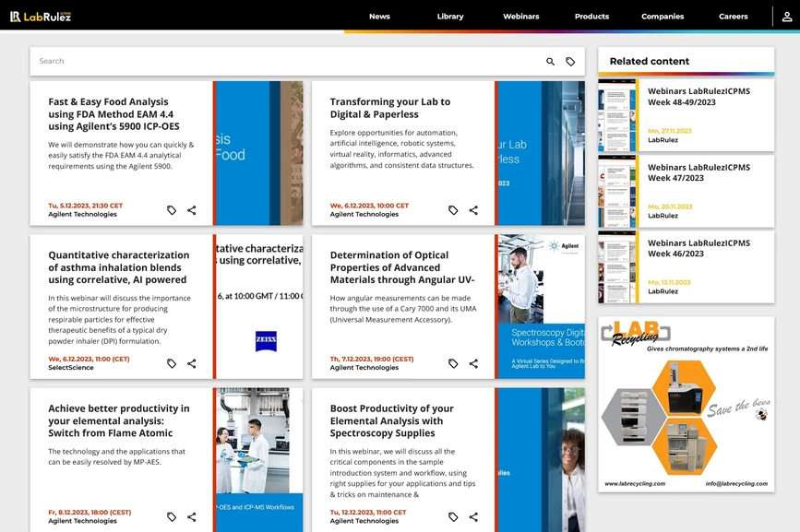Open Quantitative characterization of asthma inhalation blends
The width and height of the screenshot is (800, 532).
(x=119, y=267)
